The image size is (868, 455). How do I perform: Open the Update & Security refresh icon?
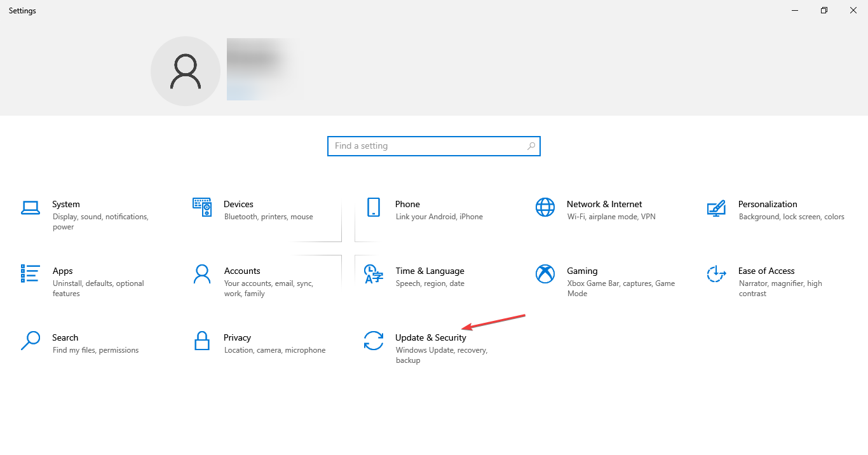tap(374, 341)
